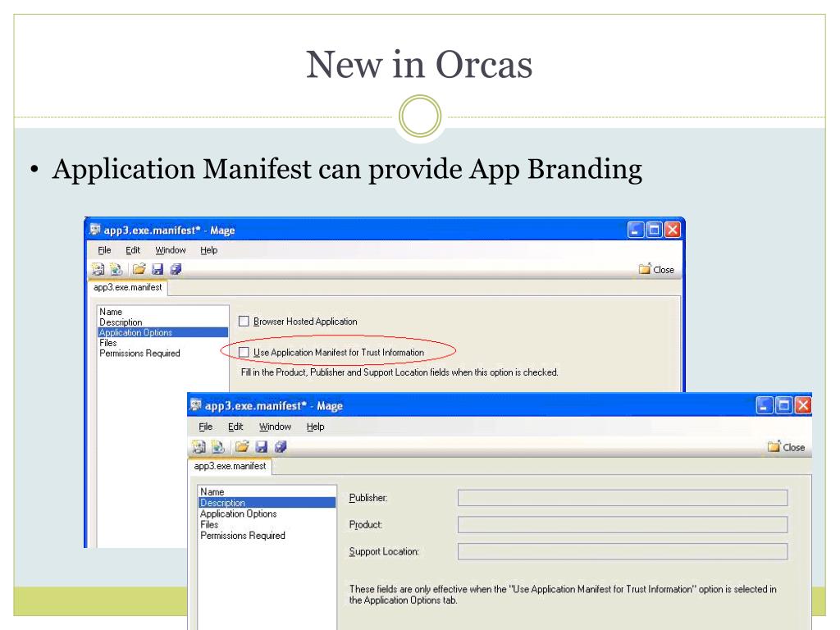This screenshot has width=840, height=630.
Task: Click Close toolbar button in back Mage window
Action: pos(657,269)
